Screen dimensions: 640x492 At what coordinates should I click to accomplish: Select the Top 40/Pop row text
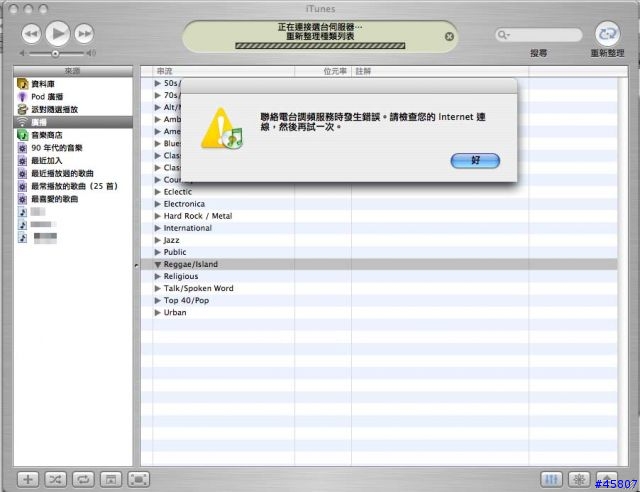186,301
